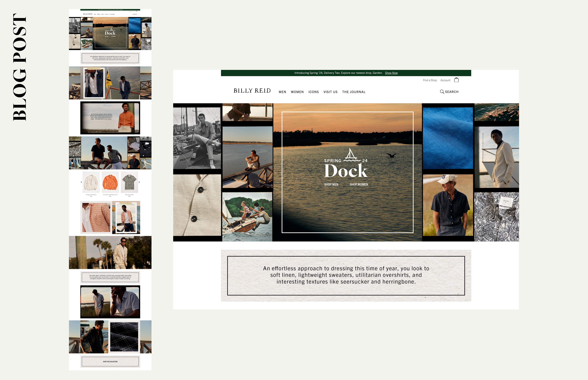Click the Shop Men link
Screen dimensions: 588x380
[x=331, y=184]
